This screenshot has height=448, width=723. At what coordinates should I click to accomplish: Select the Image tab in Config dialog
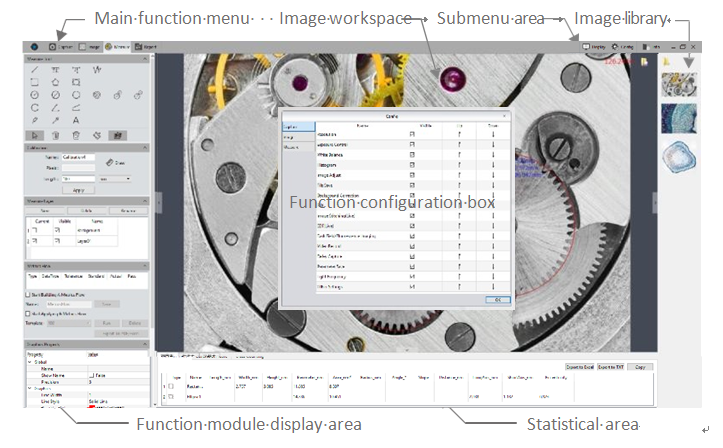[298, 137]
